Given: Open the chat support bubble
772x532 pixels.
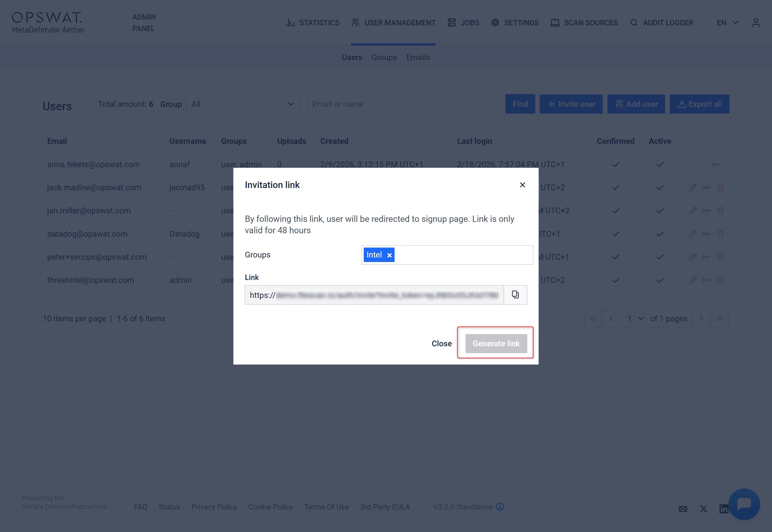Looking at the screenshot, I should (744, 504).
